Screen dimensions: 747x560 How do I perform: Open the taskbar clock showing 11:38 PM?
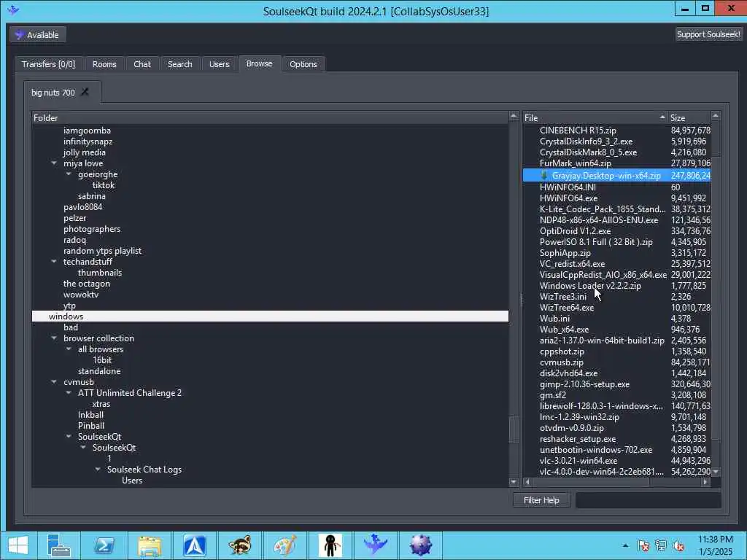coord(715,545)
